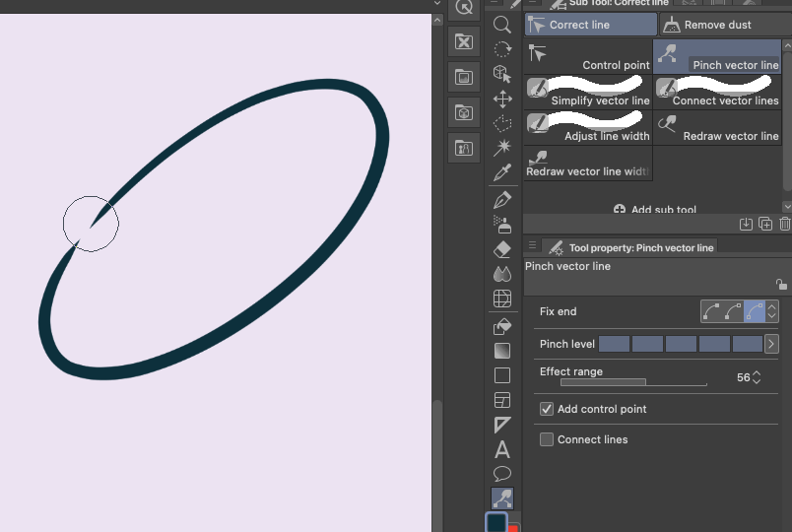Set Fix end to fix both ends
Image resolution: width=792 pixels, height=532 pixels.
coord(711,311)
